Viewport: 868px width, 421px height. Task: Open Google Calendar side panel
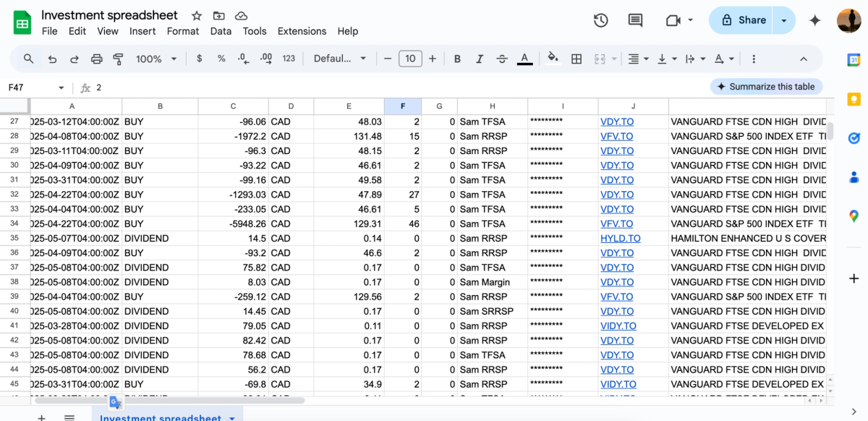(x=854, y=60)
